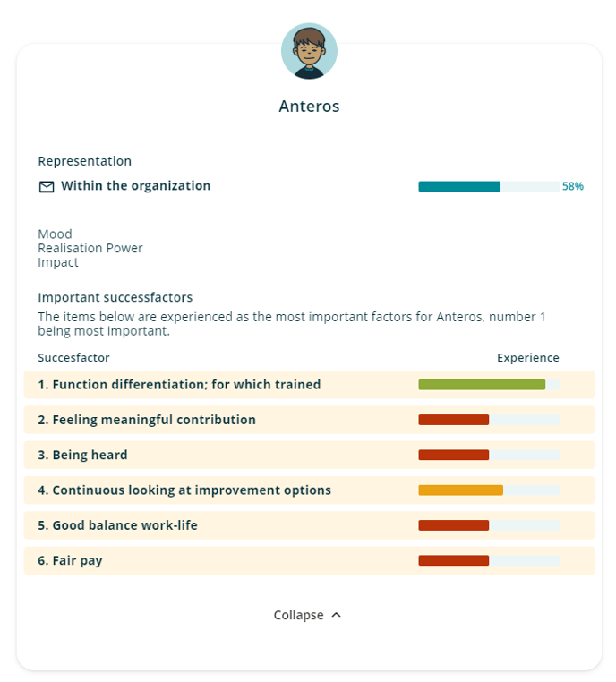Click the Realisation Power label
The height and width of the screenshot is (682, 616).
tap(90, 248)
